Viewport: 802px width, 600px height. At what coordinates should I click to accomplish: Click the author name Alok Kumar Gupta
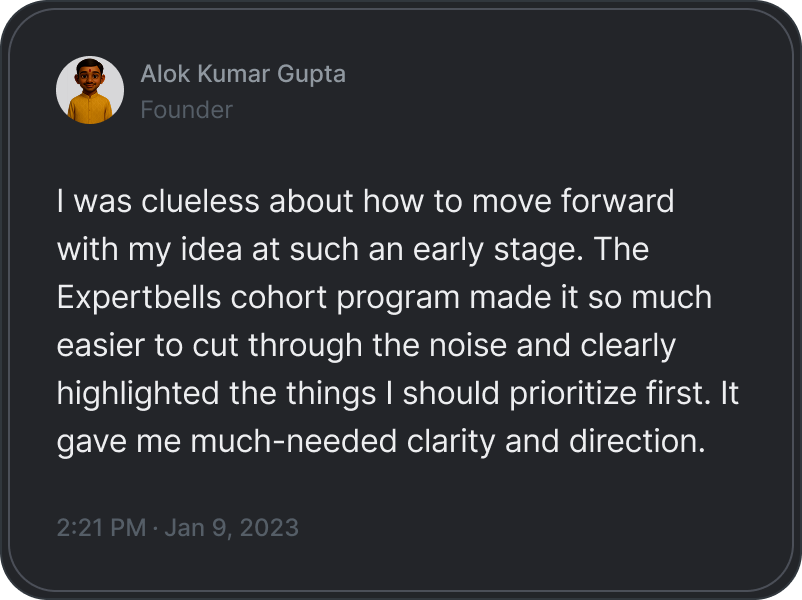(x=243, y=74)
